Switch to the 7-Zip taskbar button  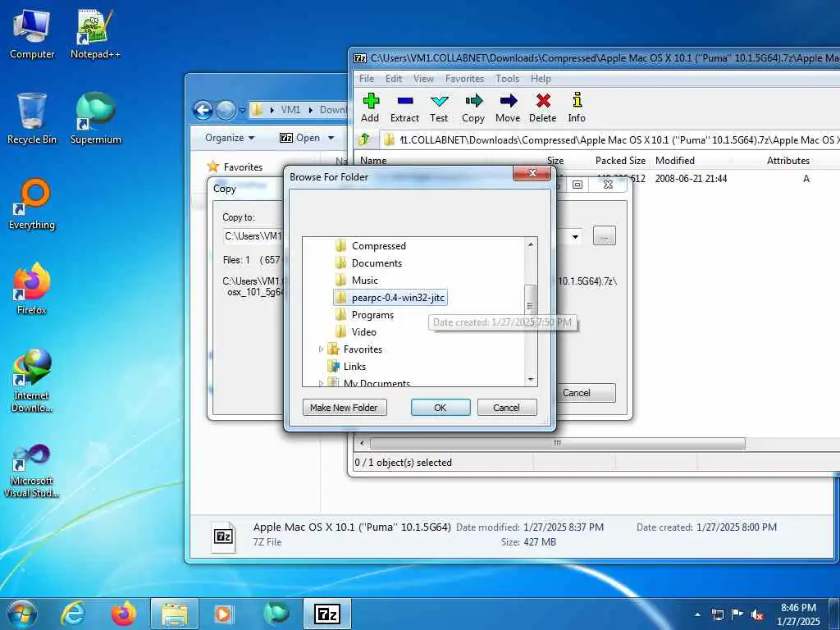[327, 614]
